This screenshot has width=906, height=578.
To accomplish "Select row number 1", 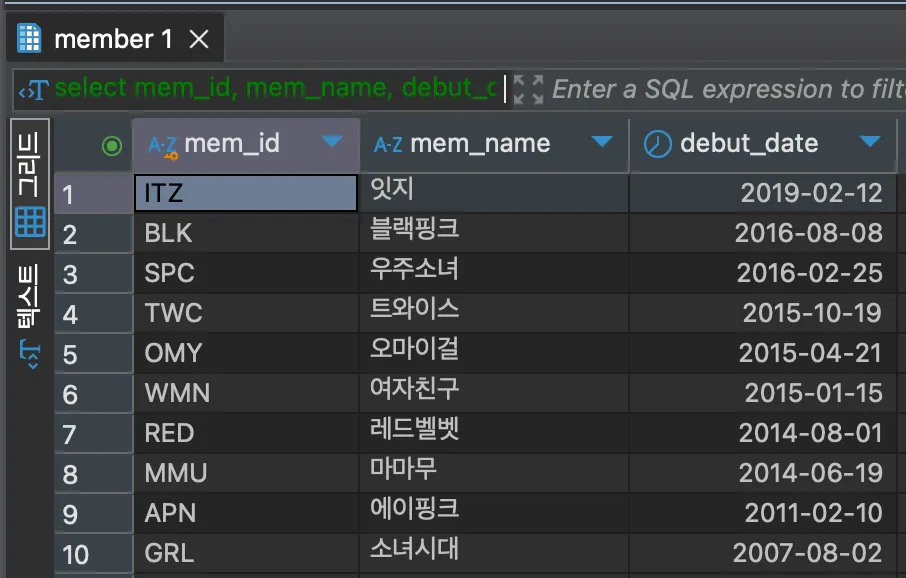I will (x=94, y=194).
